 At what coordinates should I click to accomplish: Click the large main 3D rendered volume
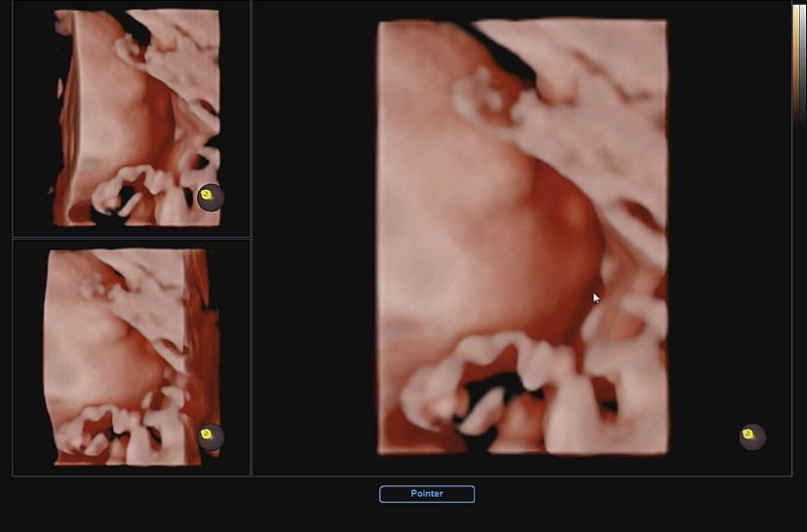(x=522, y=238)
